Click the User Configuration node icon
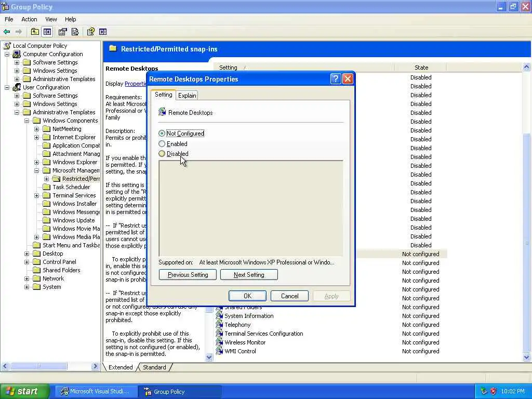This screenshot has height=399, width=532. (17, 87)
